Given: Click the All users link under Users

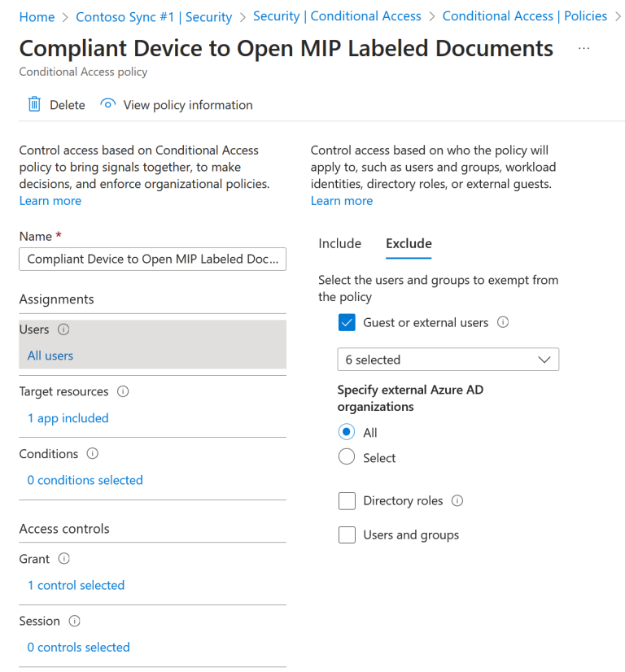Looking at the screenshot, I should pyautogui.click(x=50, y=356).
